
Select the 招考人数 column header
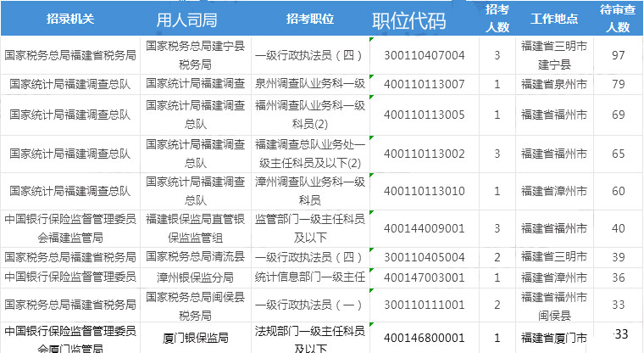point(497,19)
